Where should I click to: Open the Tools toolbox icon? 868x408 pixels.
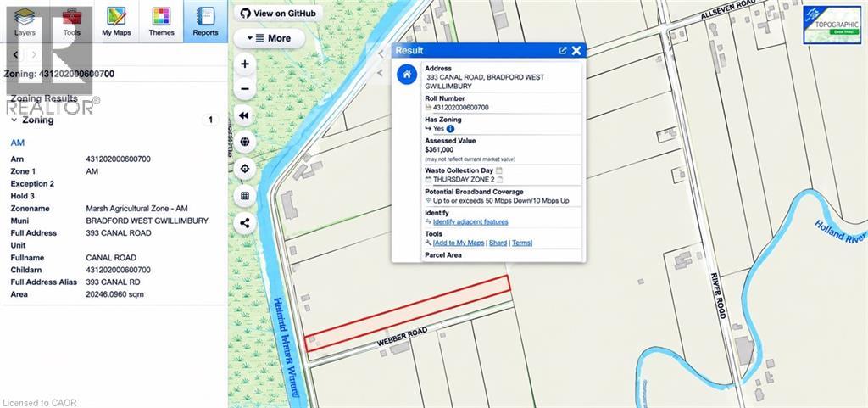pyautogui.click(x=71, y=21)
